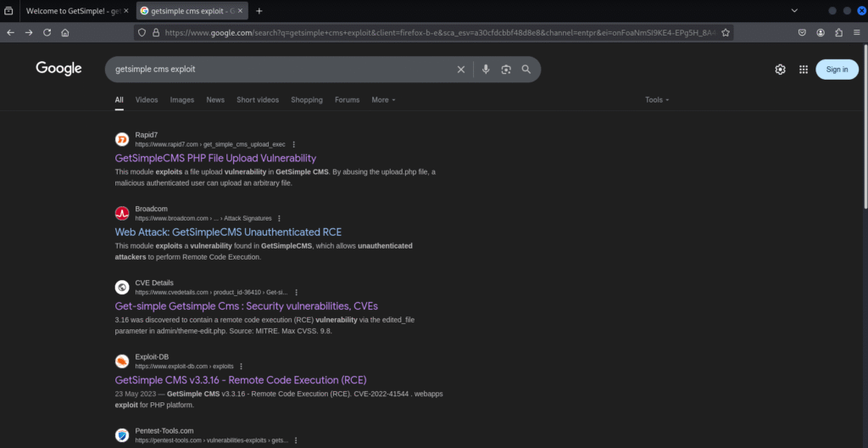Open the Google apps grid
The width and height of the screenshot is (868, 448).
click(804, 70)
